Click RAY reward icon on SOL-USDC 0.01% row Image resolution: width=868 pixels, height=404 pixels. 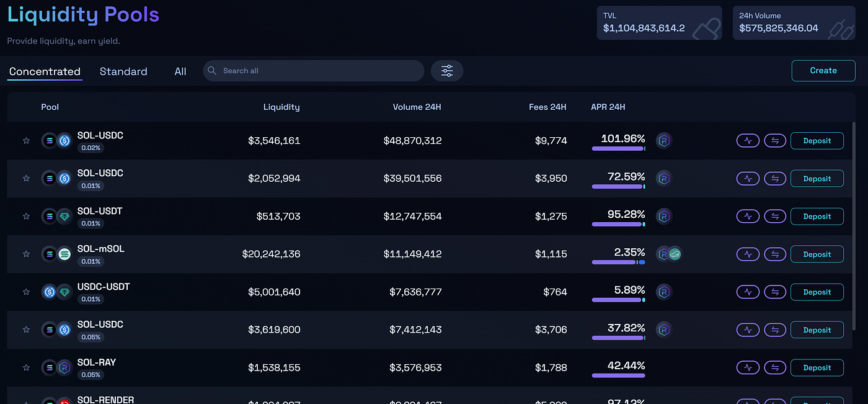(x=664, y=179)
